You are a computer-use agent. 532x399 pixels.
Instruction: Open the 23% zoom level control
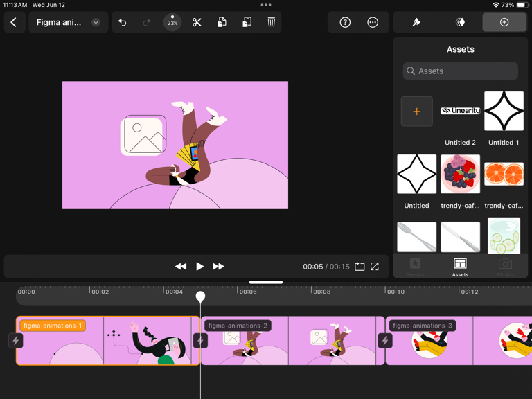click(172, 22)
